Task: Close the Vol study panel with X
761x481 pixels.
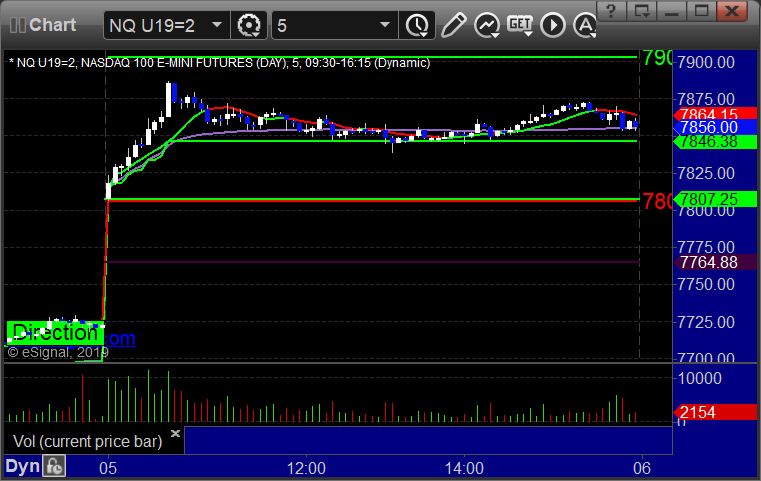Action: point(176,433)
